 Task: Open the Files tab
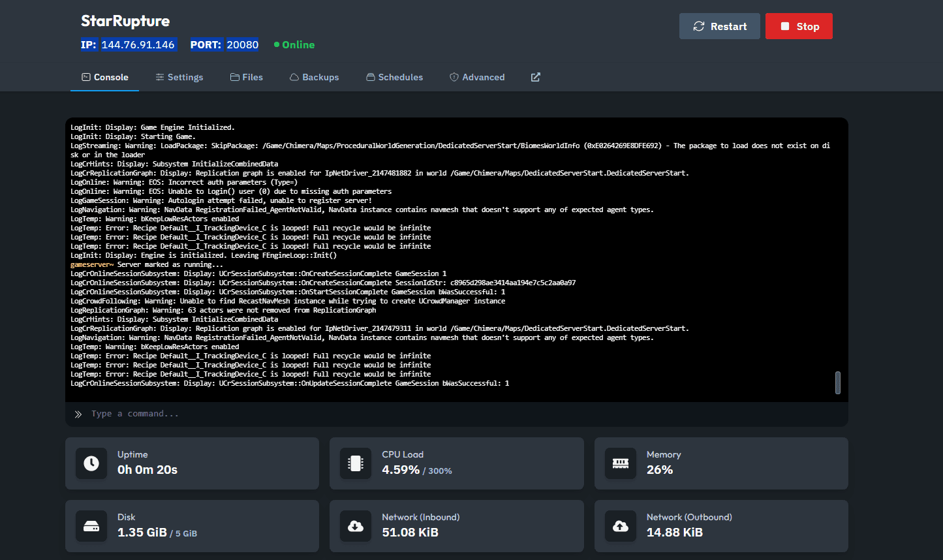tap(247, 77)
